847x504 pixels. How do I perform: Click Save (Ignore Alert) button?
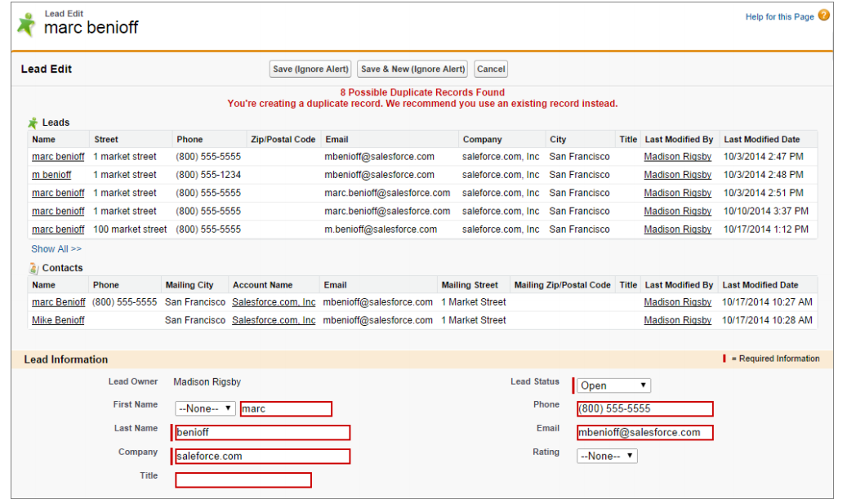point(310,69)
